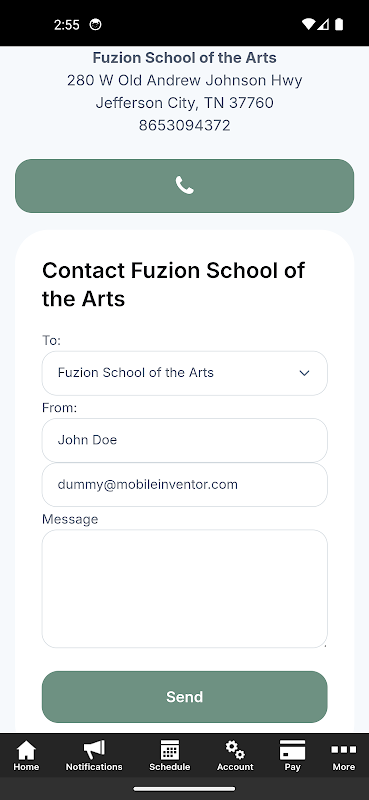Tap the phone number 8653094372
The image size is (369, 800).
(184, 126)
